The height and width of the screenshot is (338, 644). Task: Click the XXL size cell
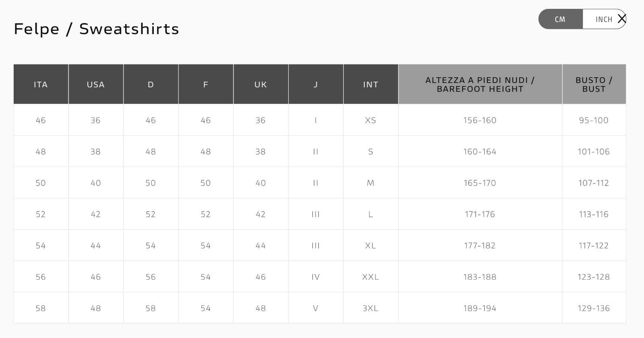[x=371, y=277]
